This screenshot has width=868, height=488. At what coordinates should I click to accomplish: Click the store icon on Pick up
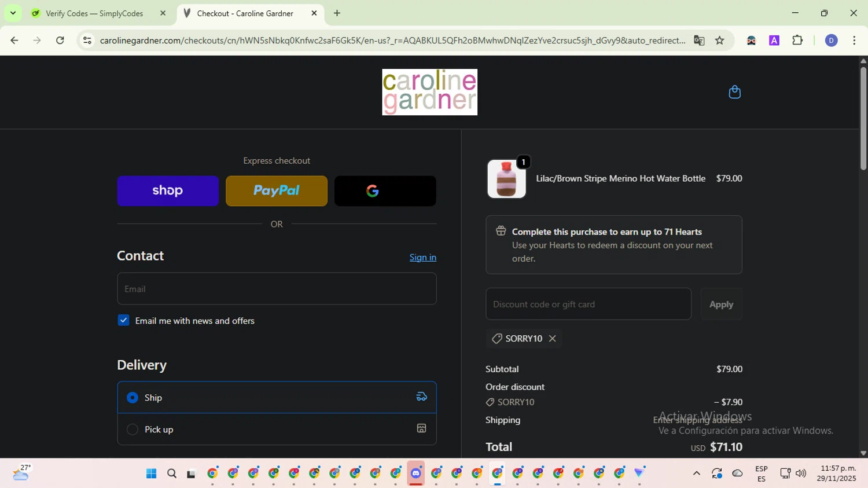pos(421,428)
